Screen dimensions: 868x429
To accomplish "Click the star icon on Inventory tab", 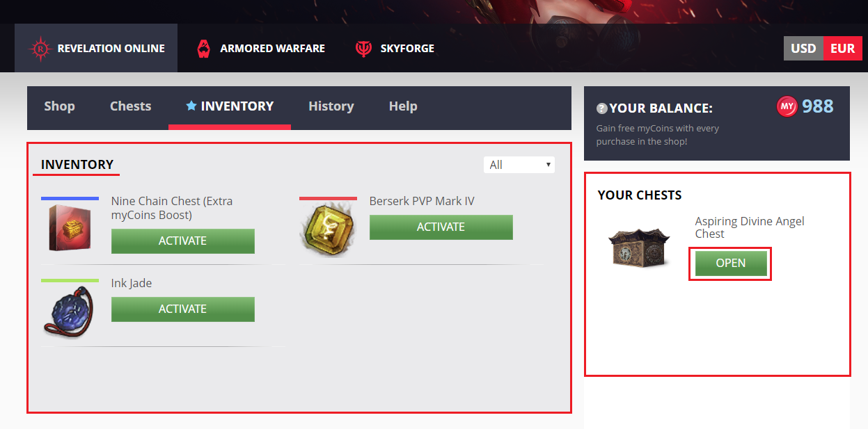I will [191, 106].
